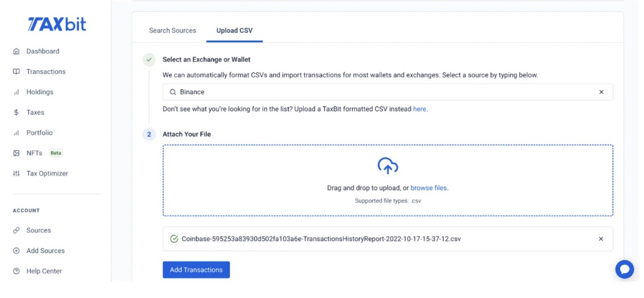The width and height of the screenshot is (644, 298).
Task: Navigate to Taxes
Action: [x=35, y=112]
